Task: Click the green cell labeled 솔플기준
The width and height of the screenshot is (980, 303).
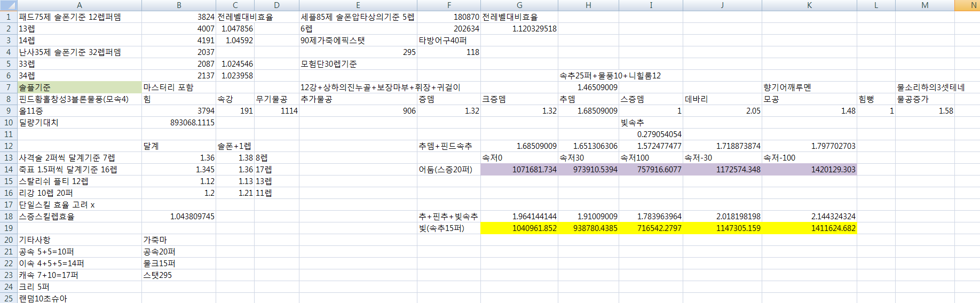Action: (x=80, y=87)
